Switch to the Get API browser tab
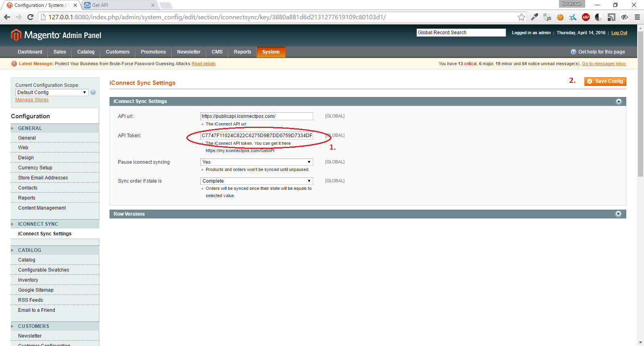Image resolution: width=644 pixels, height=346 pixels. [x=119, y=5]
